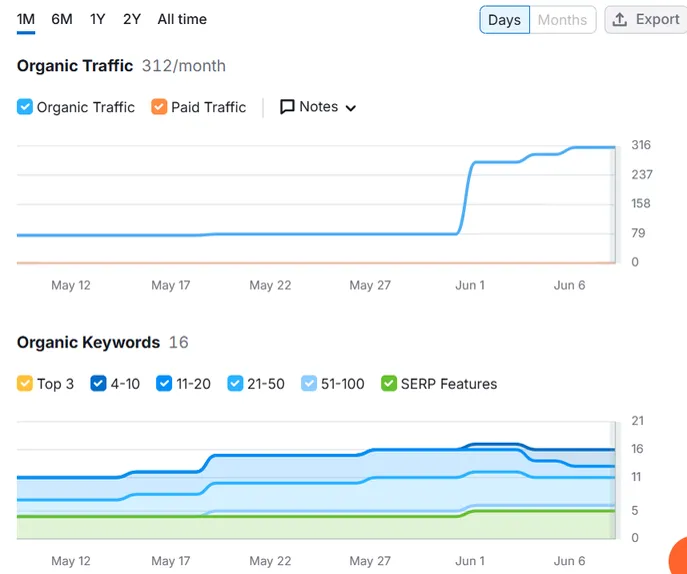This screenshot has width=687, height=574.
Task: Switch to the 6M time range
Action: (62, 20)
